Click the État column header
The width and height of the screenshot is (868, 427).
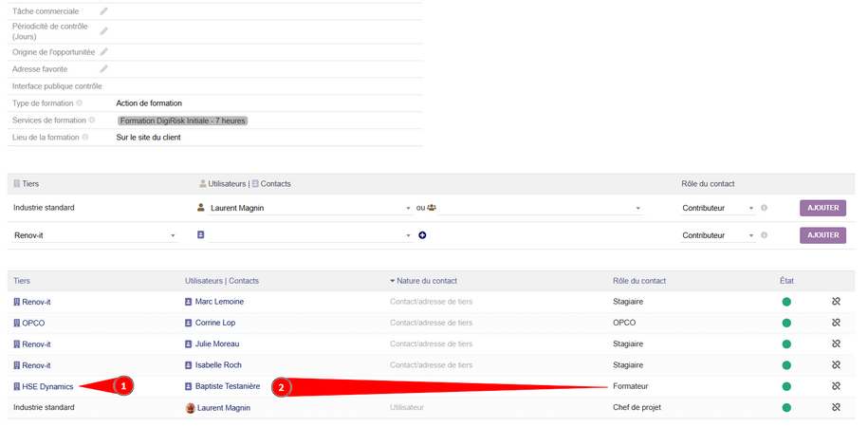click(x=785, y=281)
